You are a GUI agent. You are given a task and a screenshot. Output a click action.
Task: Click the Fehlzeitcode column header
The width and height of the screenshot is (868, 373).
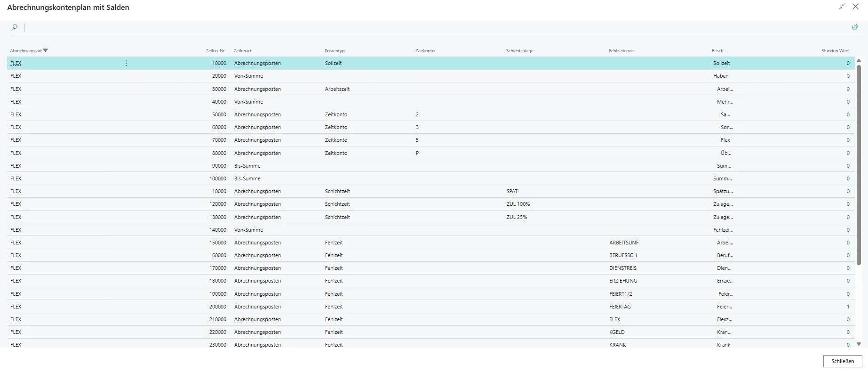coord(621,51)
